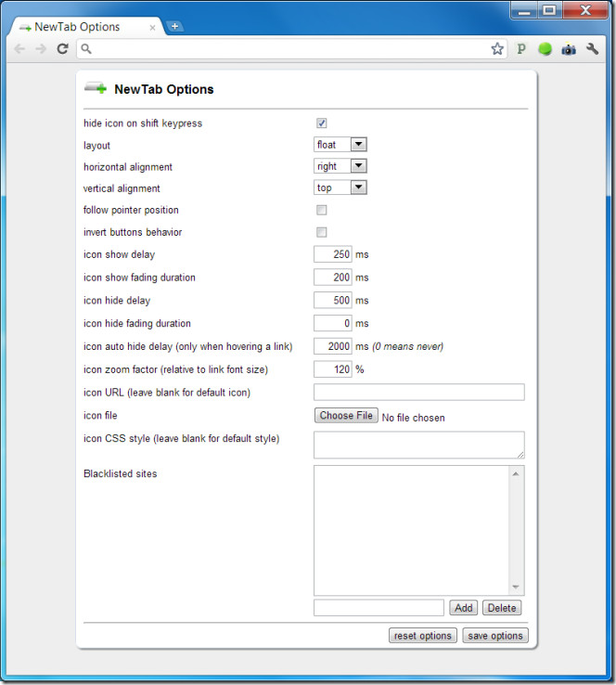
Task: Uncheck hide icon on shift keypress
Action: point(321,123)
